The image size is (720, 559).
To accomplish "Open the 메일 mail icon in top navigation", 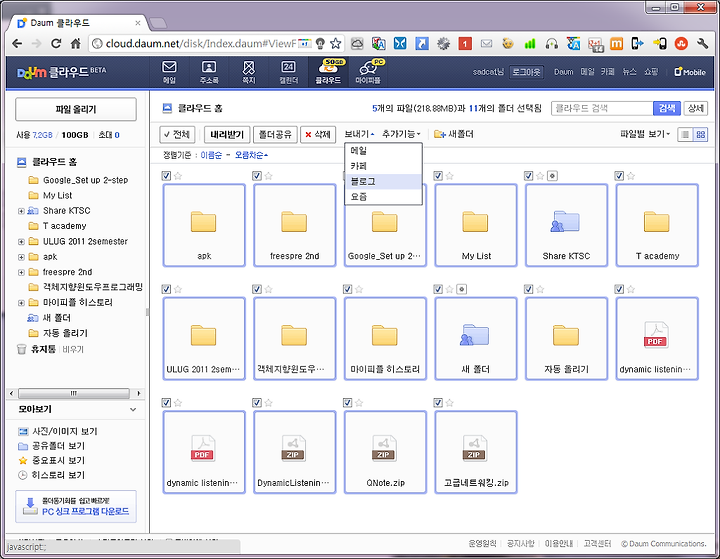I will click(169, 72).
